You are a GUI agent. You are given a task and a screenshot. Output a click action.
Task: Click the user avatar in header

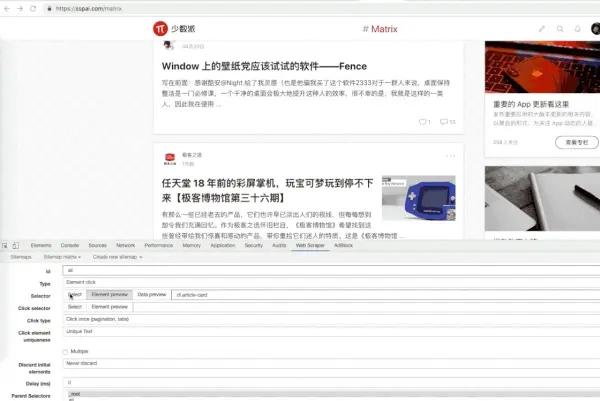point(595,29)
